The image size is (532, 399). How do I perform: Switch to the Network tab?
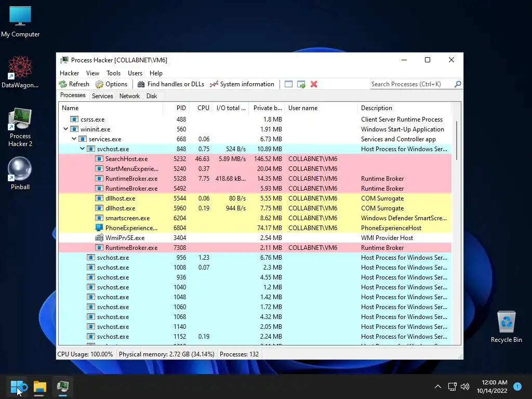point(129,96)
